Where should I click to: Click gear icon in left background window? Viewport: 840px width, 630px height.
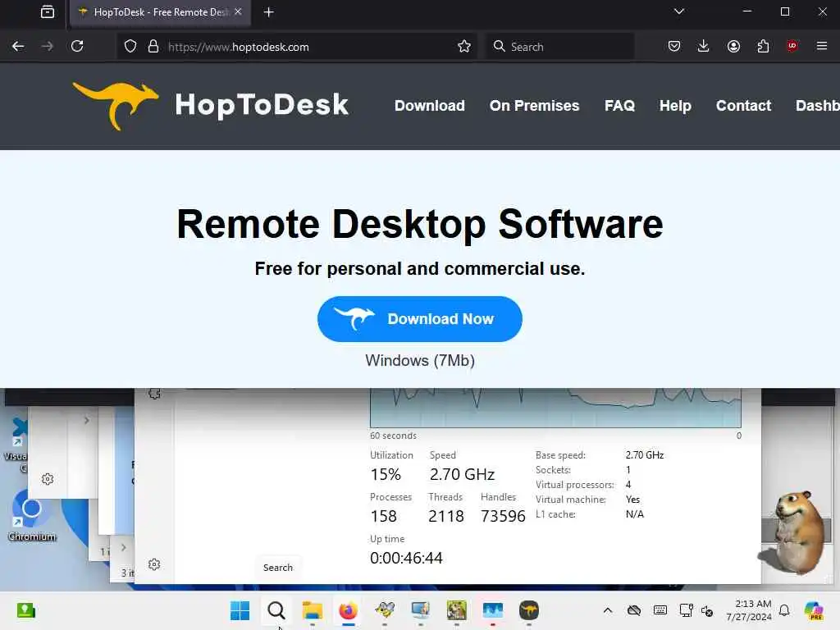(x=48, y=479)
